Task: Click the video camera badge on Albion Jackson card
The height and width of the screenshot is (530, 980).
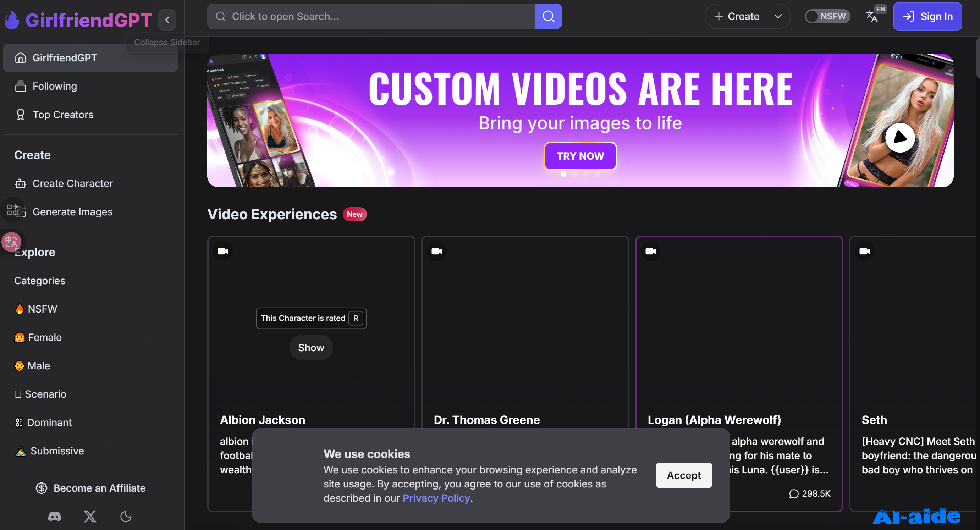Action: click(223, 251)
